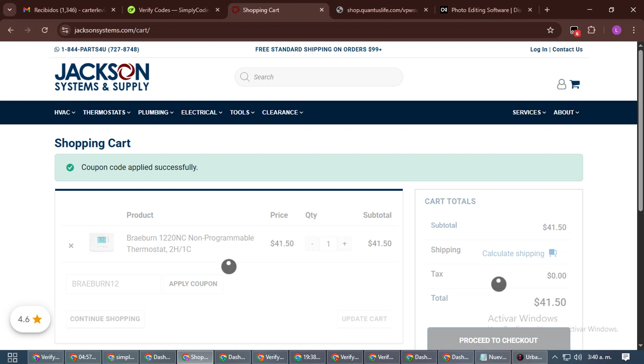Viewport: 644px width, 364px height.
Task: Expand the TOOLS menu
Action: coord(242,113)
